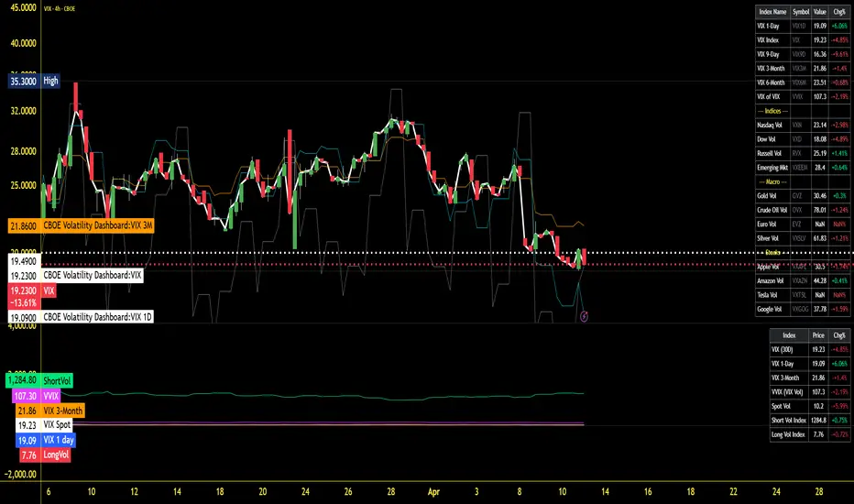The image size is (854, 504).
Task: Click the 'Symbol' column header in dashboard table
Action: tap(801, 12)
